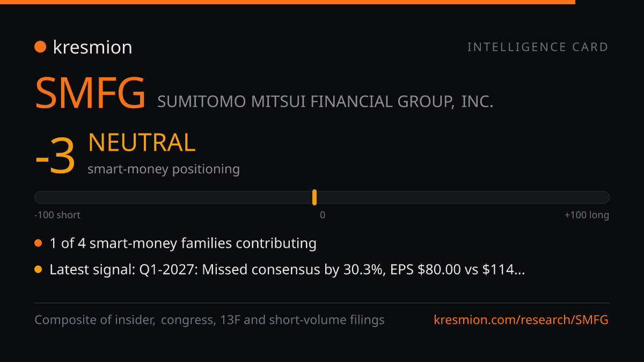
Task: Open the kresmion.com/research/SMFG link
Action: pyautogui.click(x=521, y=320)
